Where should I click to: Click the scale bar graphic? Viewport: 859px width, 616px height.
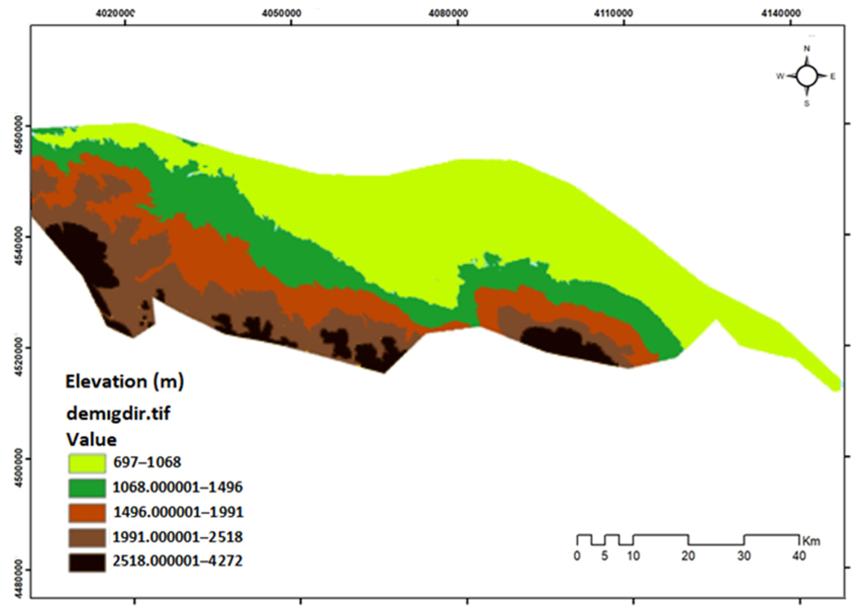(x=688, y=540)
